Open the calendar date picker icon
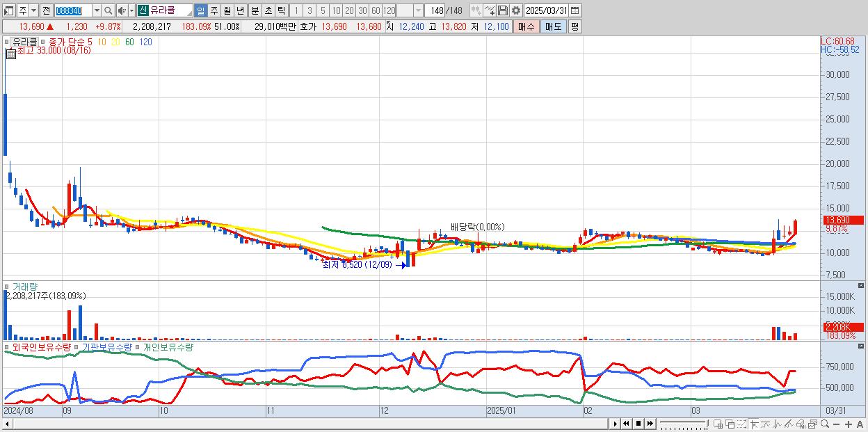This screenshot has height=432, width=868. pos(575,10)
